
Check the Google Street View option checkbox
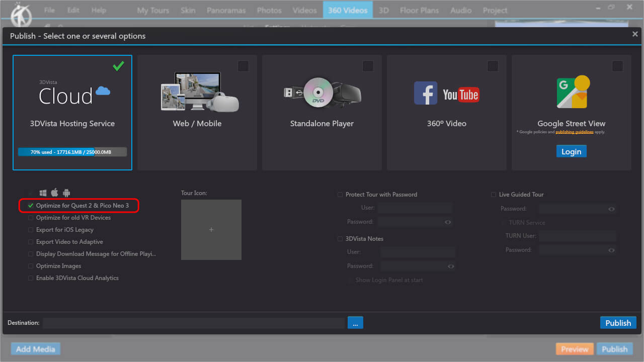617,66
